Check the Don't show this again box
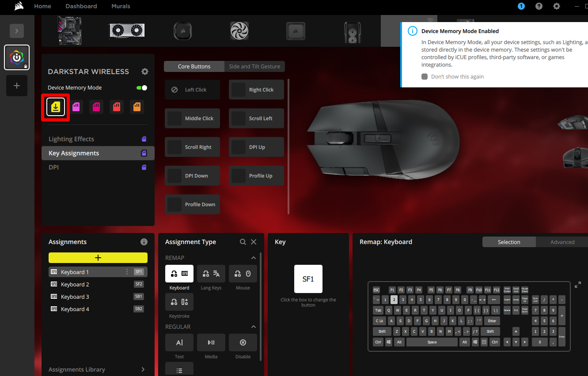The width and height of the screenshot is (588, 376). pos(424,76)
